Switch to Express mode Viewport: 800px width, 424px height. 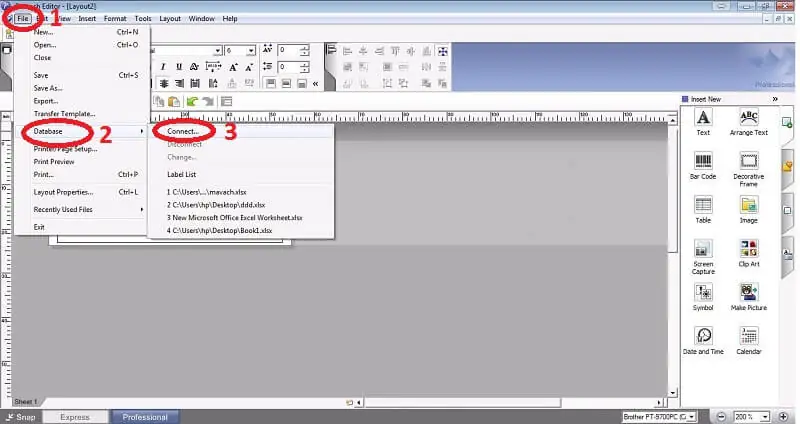click(75, 417)
